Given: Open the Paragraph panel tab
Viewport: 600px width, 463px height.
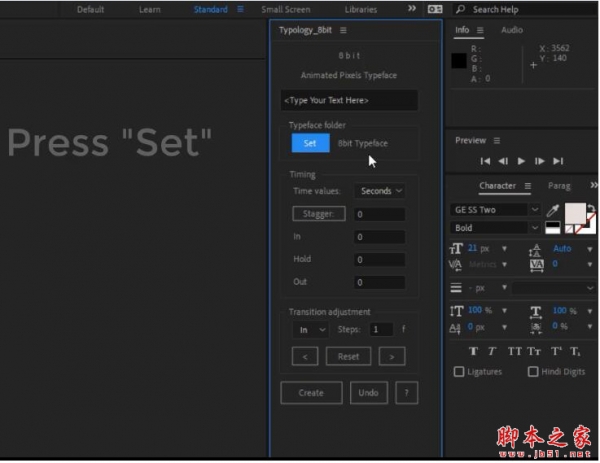Looking at the screenshot, I should (559, 186).
